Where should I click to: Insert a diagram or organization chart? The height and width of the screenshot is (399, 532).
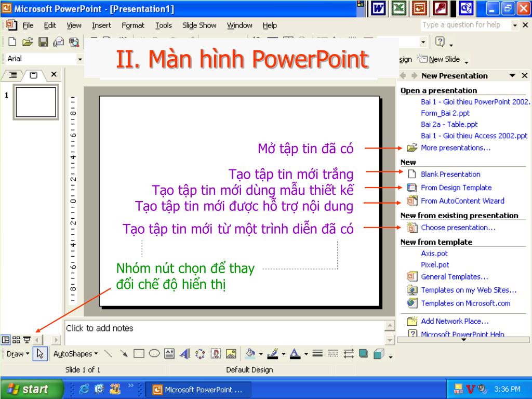[x=200, y=354]
